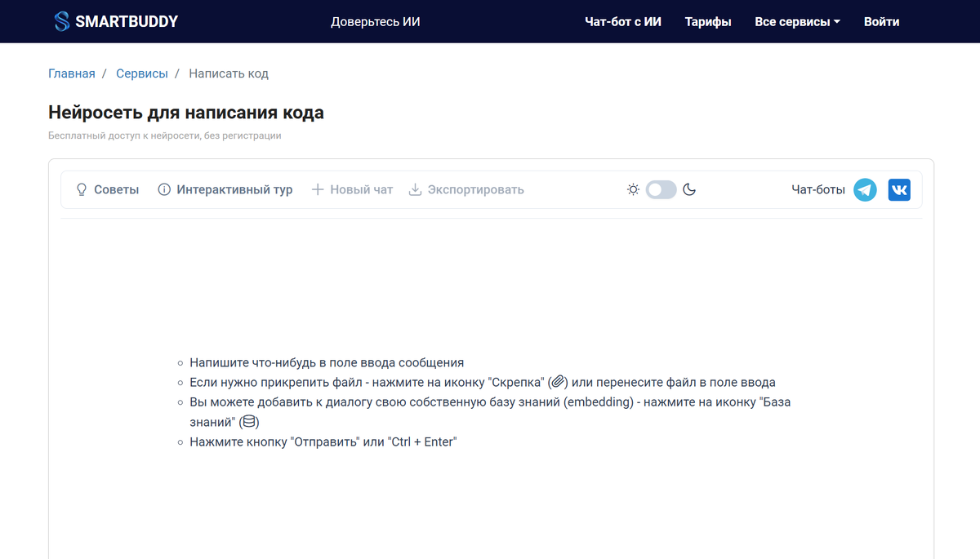
Task: Go to the Тарифы page
Action: (708, 22)
